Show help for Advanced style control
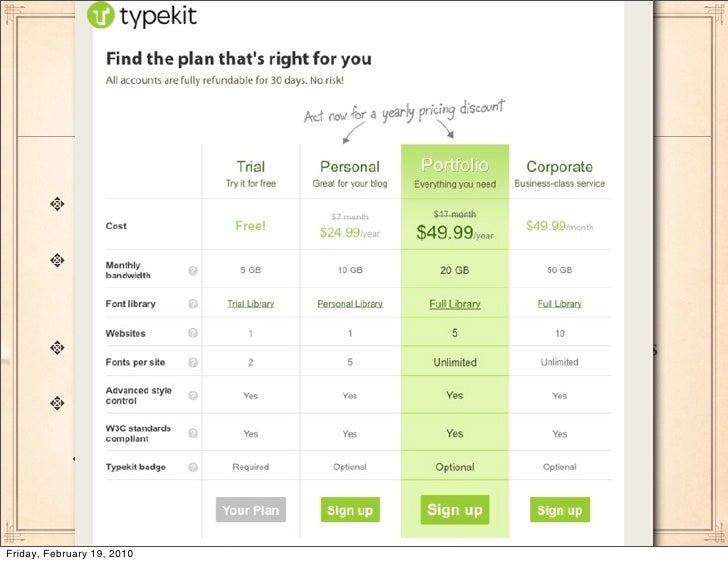The width and height of the screenshot is (728, 564). pyautogui.click(x=193, y=395)
